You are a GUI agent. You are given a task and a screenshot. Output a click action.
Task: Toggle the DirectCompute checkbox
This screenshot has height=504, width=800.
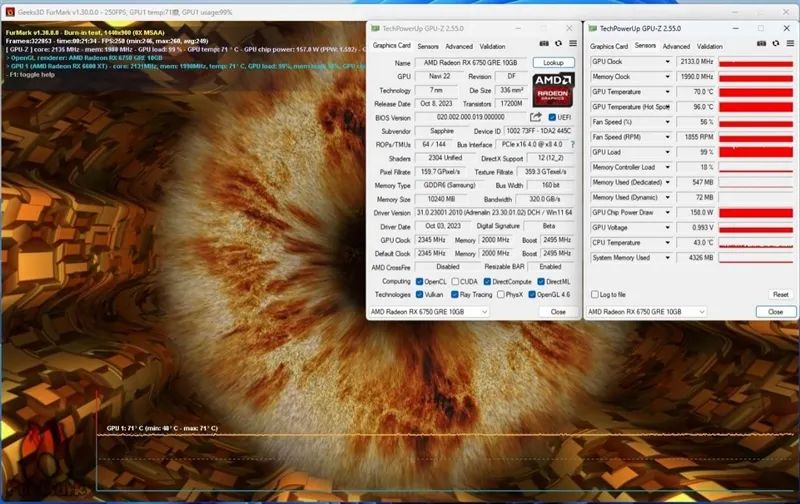click(x=487, y=282)
